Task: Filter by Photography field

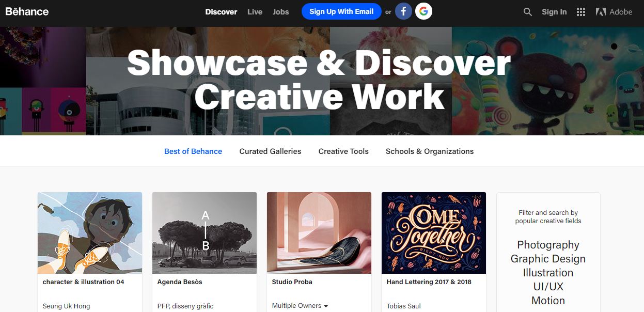Action: pos(548,245)
